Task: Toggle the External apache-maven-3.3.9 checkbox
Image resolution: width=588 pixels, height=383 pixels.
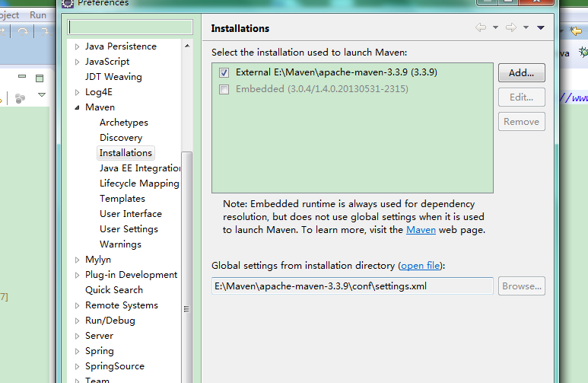Action: click(x=224, y=72)
